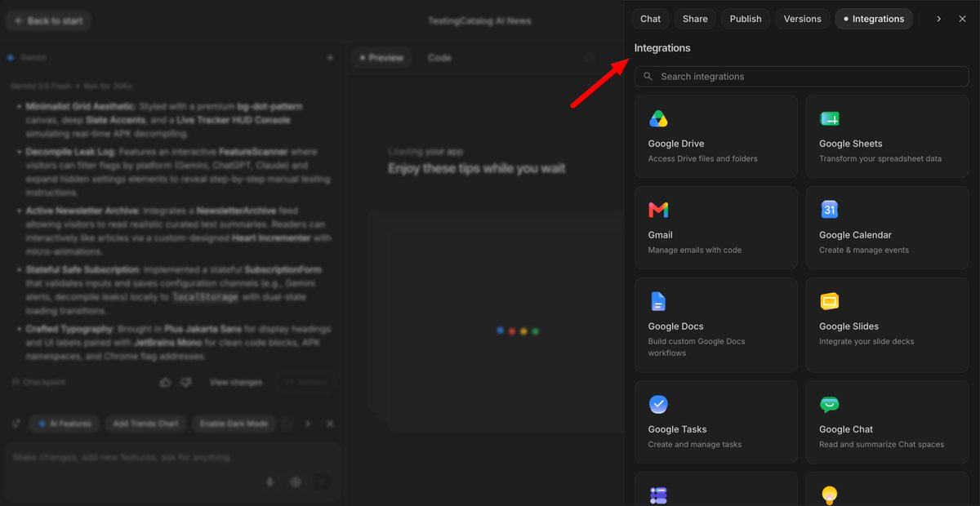Click the Google Docs icon
Image resolution: width=980 pixels, height=506 pixels.
click(x=658, y=301)
